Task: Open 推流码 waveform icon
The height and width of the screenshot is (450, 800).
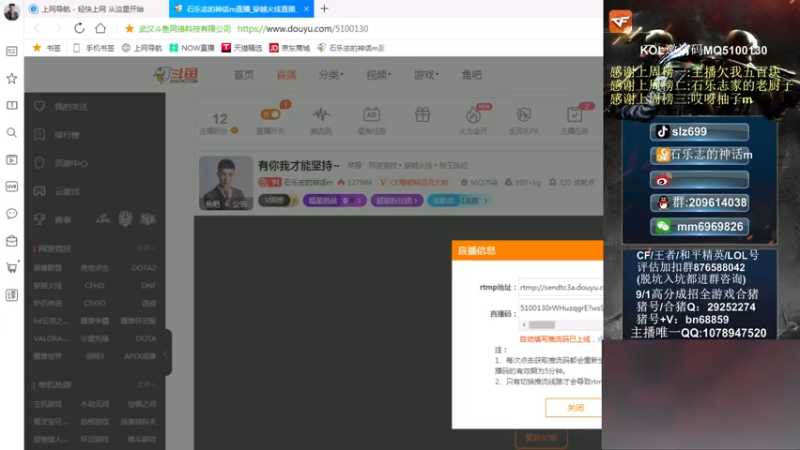Action: pyautogui.click(x=321, y=114)
